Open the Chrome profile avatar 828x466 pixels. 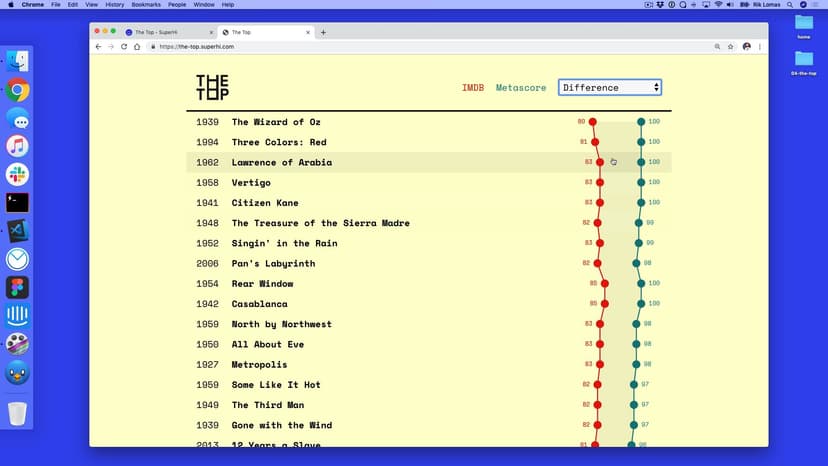click(x=746, y=47)
